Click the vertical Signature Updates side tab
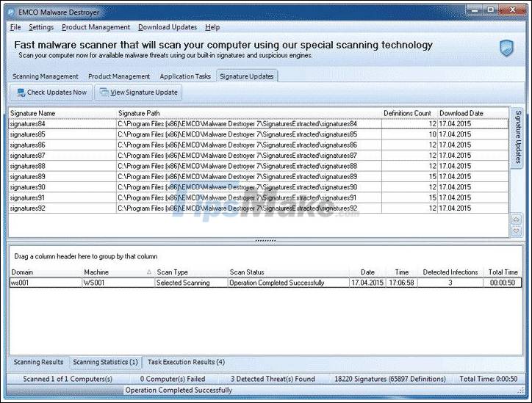Image resolution: width=532 pixels, height=403 pixels. tap(518, 137)
